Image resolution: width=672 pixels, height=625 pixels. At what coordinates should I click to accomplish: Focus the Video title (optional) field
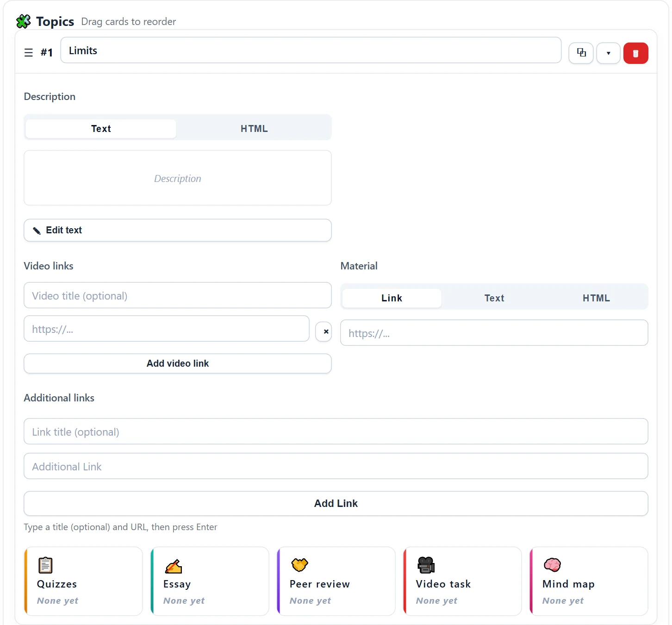[x=178, y=295]
